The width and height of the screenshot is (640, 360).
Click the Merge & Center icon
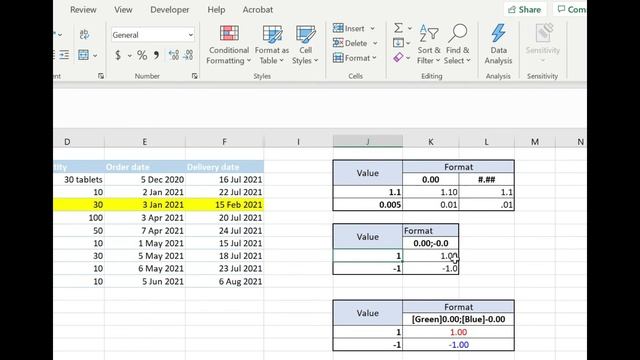83,55
